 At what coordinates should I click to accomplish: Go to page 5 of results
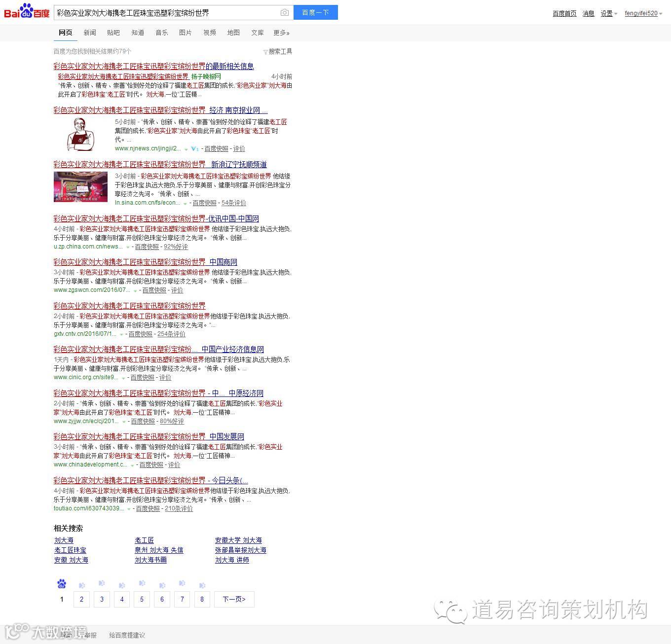[x=142, y=599]
